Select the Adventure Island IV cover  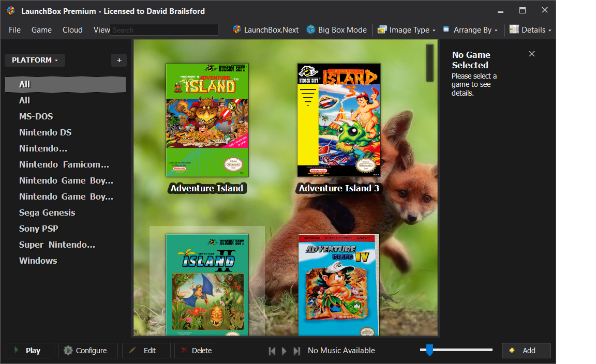pyautogui.click(x=339, y=285)
